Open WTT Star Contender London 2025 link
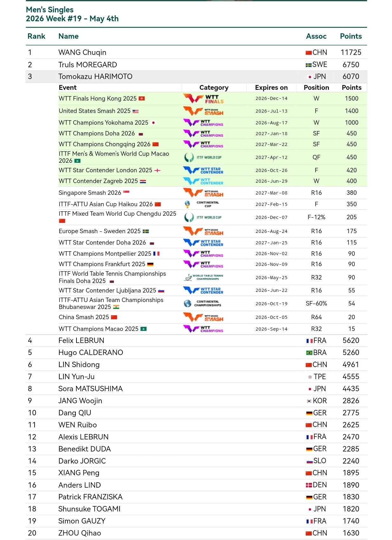Image resolution: width=392 pixels, height=540 pixels. (x=106, y=170)
